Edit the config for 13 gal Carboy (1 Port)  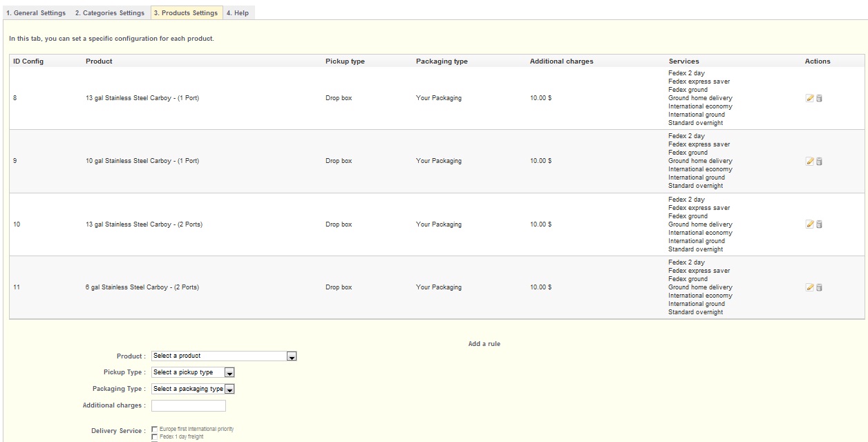(810, 98)
